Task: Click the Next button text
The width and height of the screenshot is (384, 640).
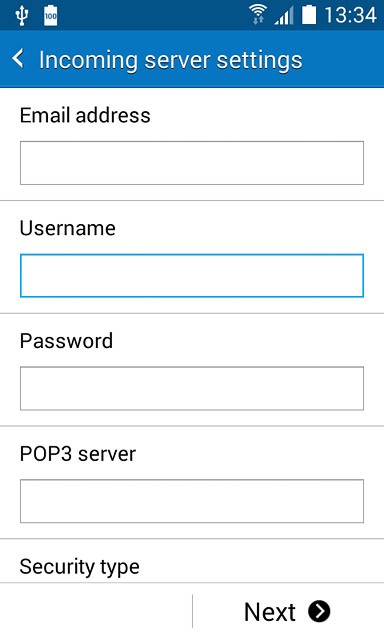Action: pos(270,612)
